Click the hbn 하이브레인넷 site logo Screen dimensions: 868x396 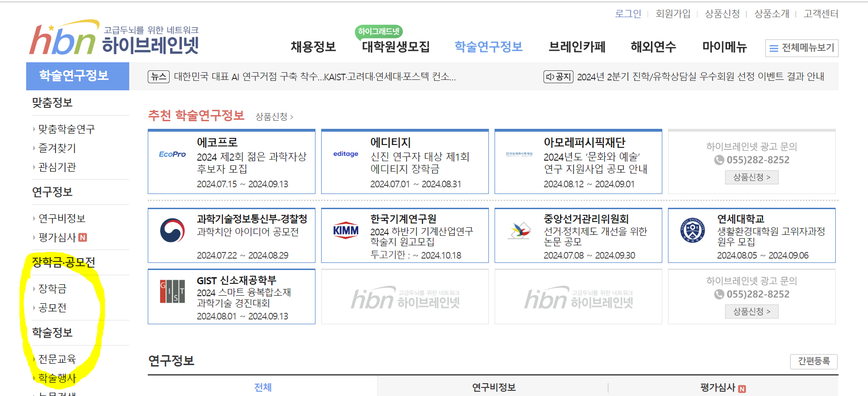click(x=114, y=38)
